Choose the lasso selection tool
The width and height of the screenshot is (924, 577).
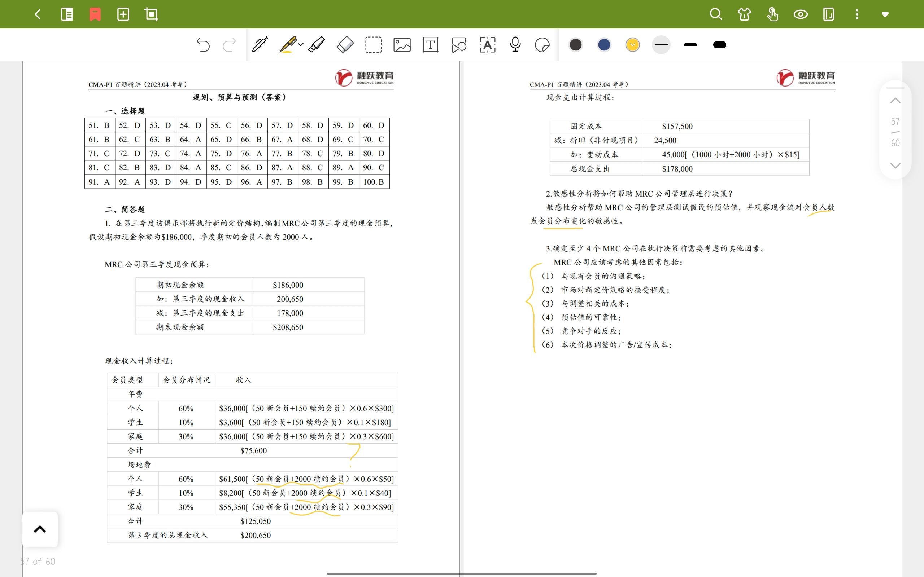(x=373, y=45)
